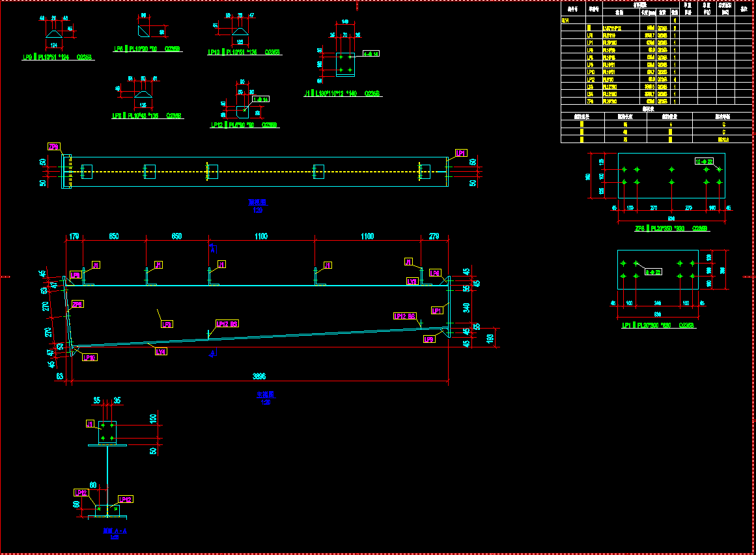The image size is (756, 555).
Task: Click the LP10 row in the material table
Action: point(656,72)
